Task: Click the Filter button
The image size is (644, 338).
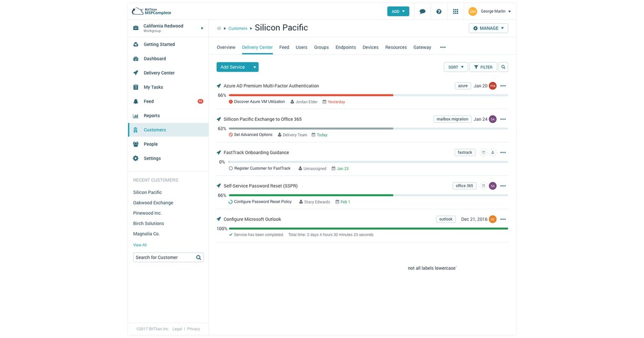Action: coord(482,66)
